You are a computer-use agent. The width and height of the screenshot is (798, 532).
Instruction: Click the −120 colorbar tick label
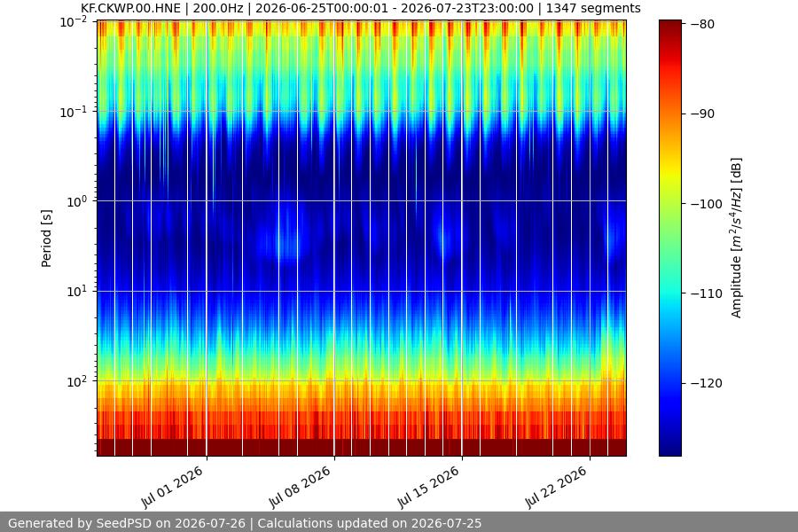tap(706, 383)
